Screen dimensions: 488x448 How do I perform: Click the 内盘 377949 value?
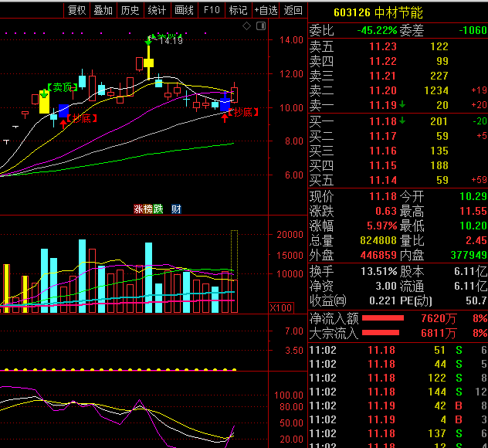point(469,256)
